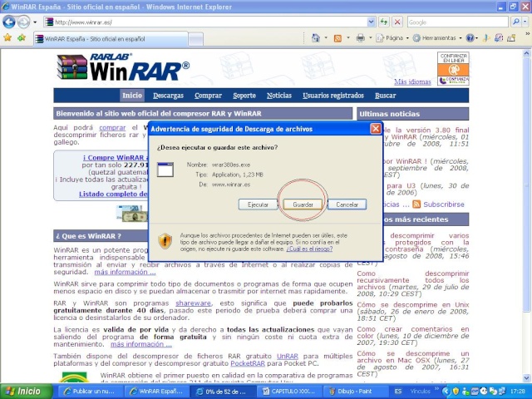532x399 pixels.
Task: Open the PocketRAR link
Action: [248, 363]
